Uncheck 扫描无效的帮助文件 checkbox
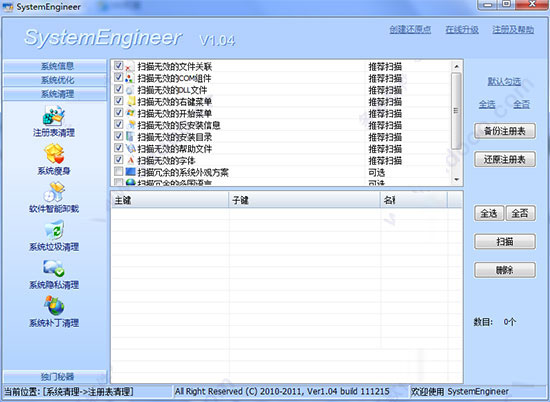 (119, 148)
